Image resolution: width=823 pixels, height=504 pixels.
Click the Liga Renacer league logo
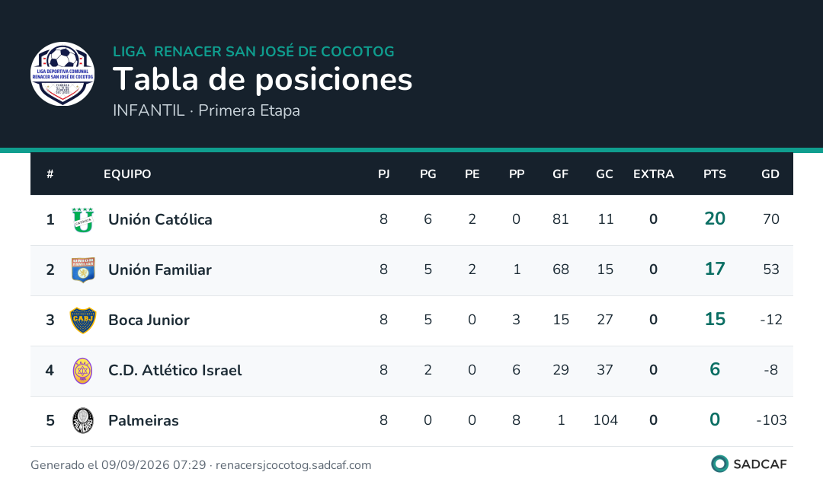click(62, 74)
